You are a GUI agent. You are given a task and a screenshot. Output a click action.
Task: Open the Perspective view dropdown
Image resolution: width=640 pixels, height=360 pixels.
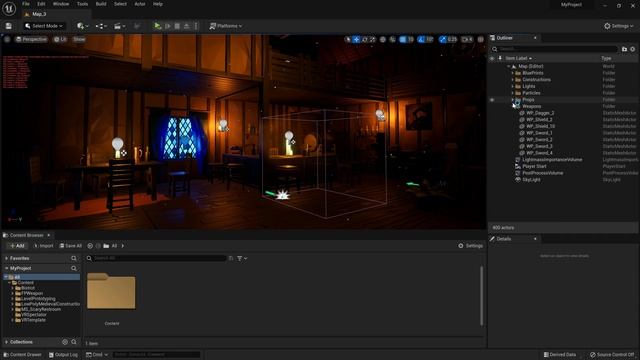click(31, 39)
